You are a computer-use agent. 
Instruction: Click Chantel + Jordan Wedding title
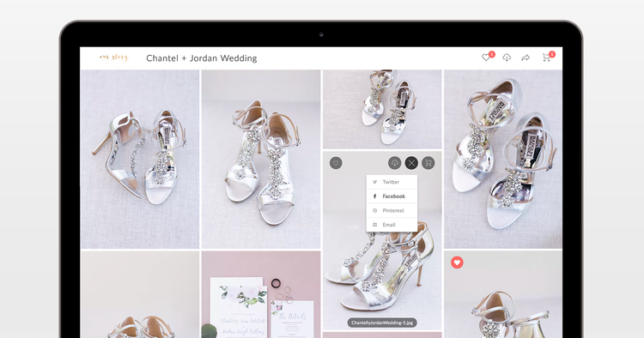202,58
